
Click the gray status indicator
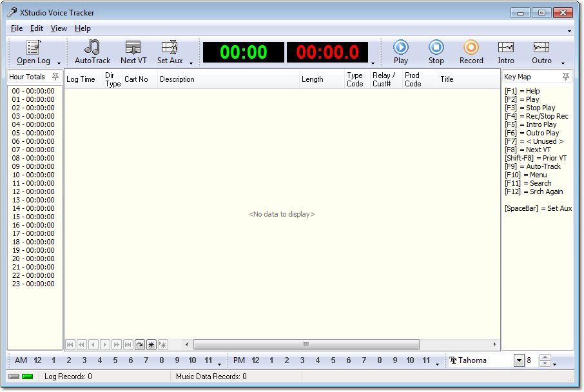click(x=14, y=377)
